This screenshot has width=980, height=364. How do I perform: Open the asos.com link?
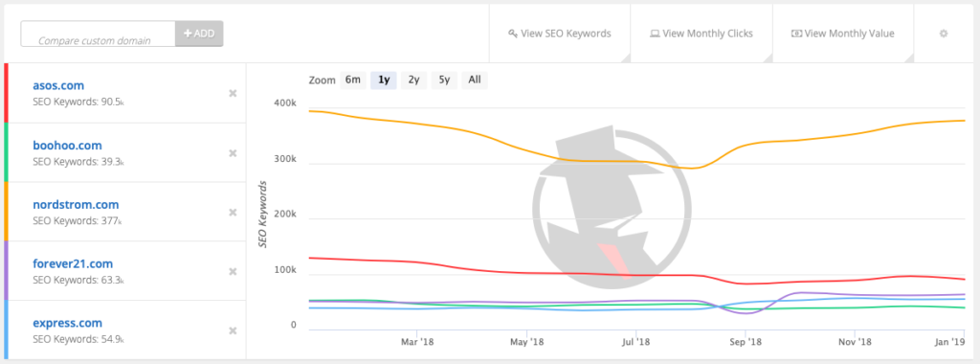[58, 85]
